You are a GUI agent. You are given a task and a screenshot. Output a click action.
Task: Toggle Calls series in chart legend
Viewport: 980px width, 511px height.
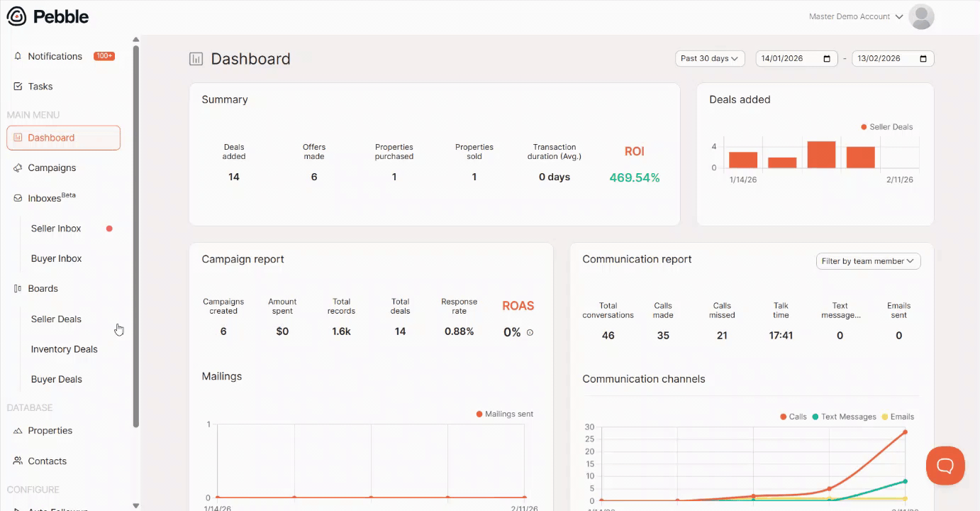pyautogui.click(x=793, y=417)
